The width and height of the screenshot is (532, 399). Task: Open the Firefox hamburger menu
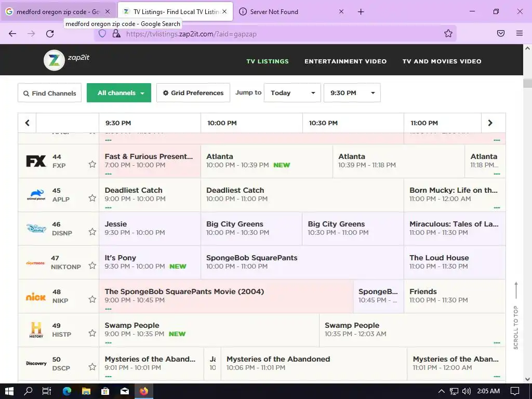[x=519, y=33]
